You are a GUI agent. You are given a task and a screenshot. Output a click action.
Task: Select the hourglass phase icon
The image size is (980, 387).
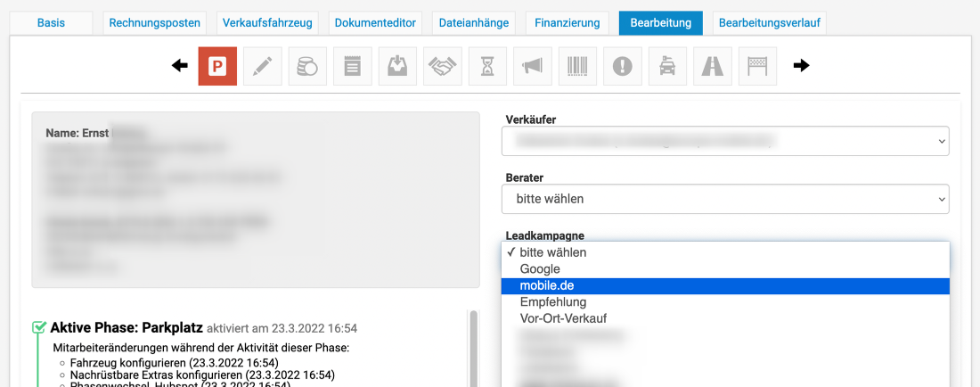click(x=487, y=66)
